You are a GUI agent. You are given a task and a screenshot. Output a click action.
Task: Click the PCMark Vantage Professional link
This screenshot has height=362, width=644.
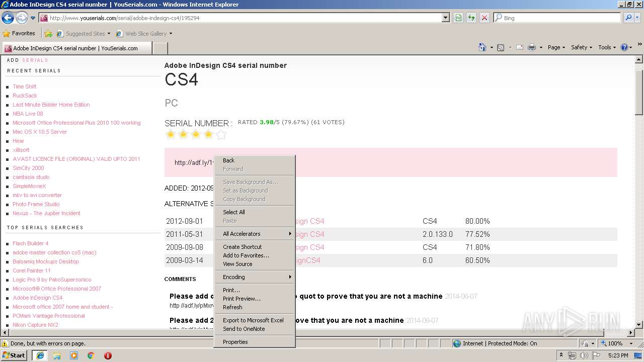[49, 316]
